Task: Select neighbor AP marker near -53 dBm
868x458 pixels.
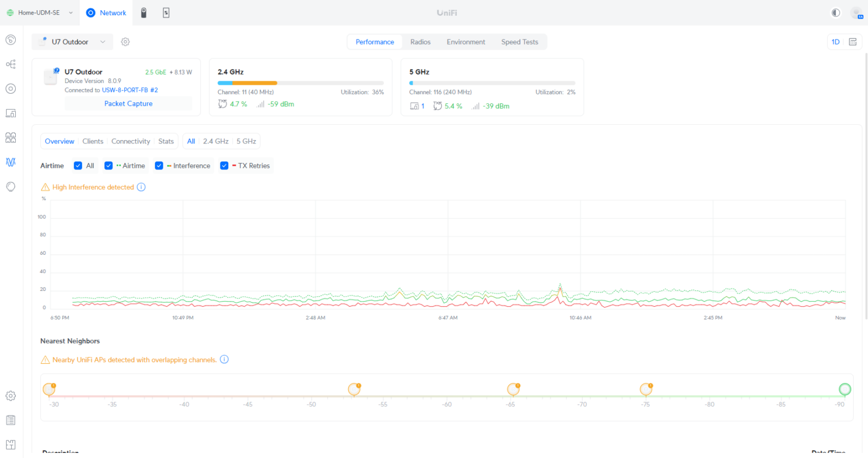Action: (x=354, y=389)
